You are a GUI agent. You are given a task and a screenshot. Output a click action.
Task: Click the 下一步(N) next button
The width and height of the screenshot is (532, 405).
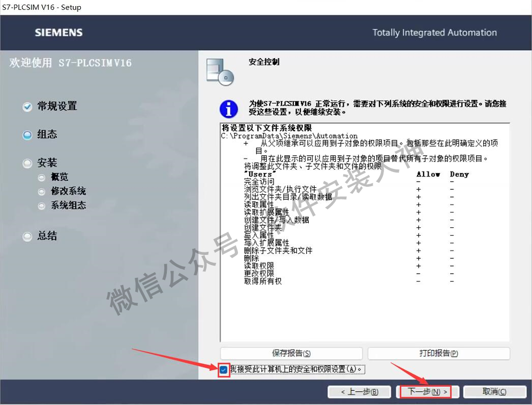click(x=427, y=392)
